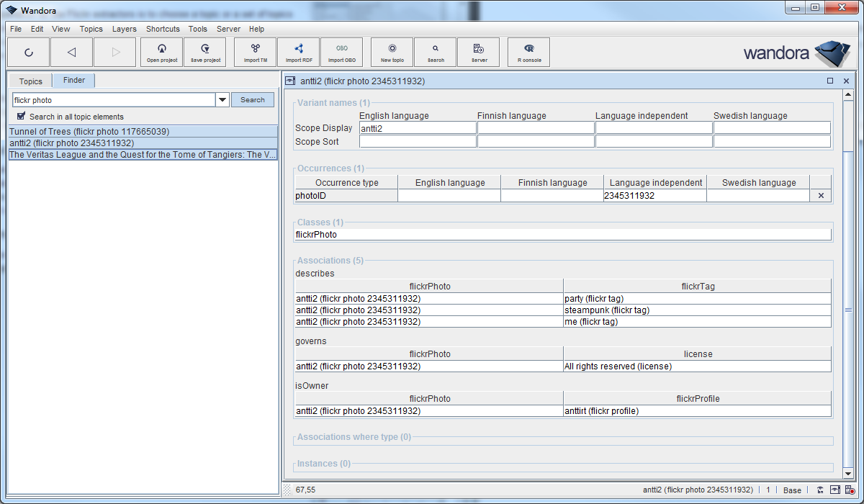The image size is (864, 504).
Task: Uncheck 'Search in all topic elements'
Action: pyautogui.click(x=22, y=116)
